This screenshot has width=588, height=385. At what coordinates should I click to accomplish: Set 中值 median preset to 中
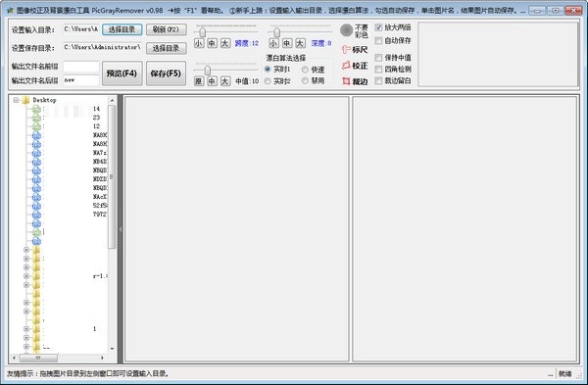[212, 81]
